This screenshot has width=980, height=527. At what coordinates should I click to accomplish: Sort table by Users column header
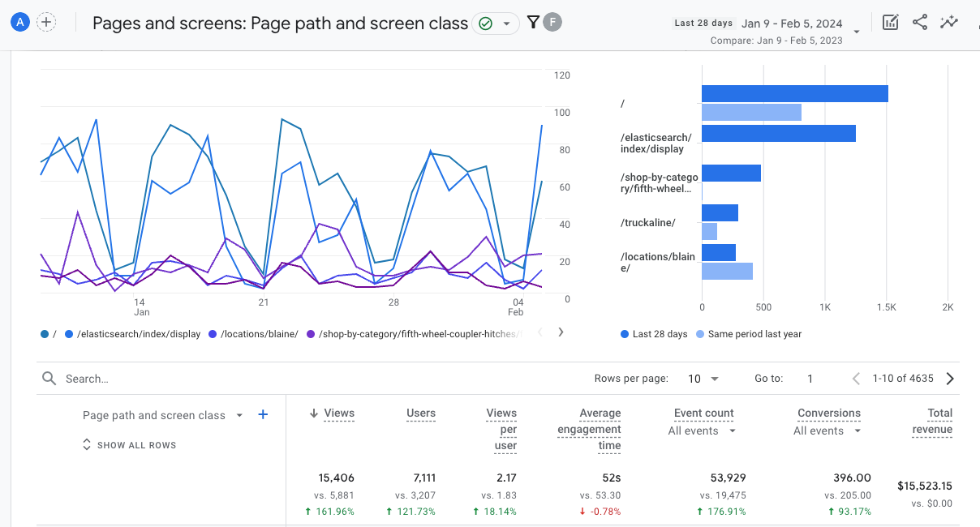(421, 413)
